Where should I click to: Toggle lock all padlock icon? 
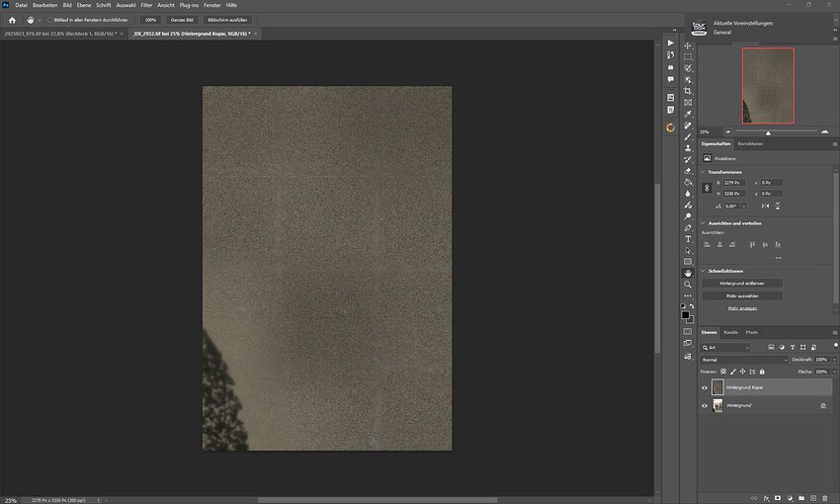(x=762, y=372)
